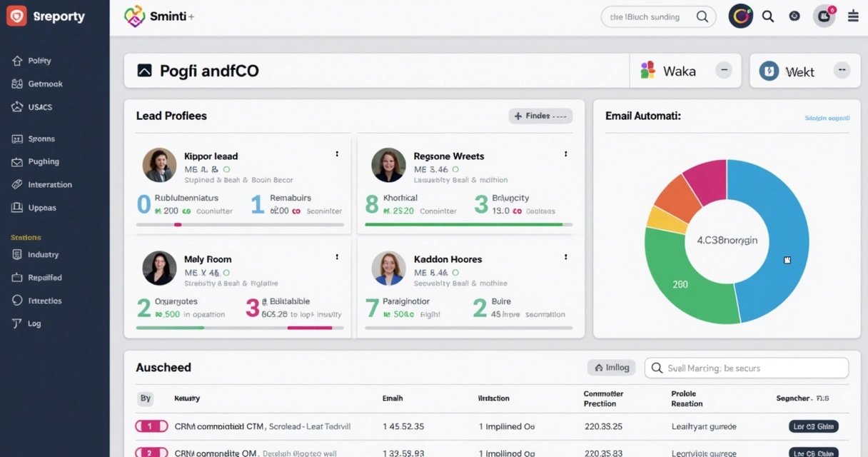The width and height of the screenshot is (868, 457).
Task: Expand options menu on Kippor lead card
Action: click(x=336, y=154)
